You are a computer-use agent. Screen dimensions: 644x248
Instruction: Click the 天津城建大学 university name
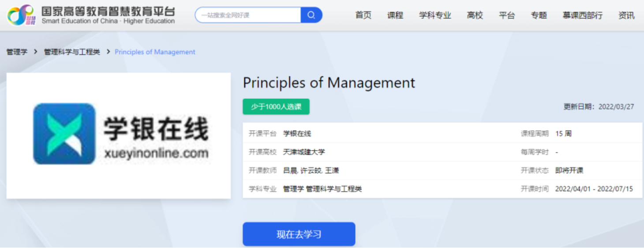coord(304,152)
